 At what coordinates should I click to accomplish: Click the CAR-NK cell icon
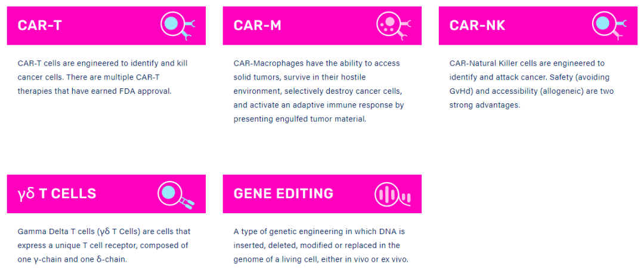609,26
